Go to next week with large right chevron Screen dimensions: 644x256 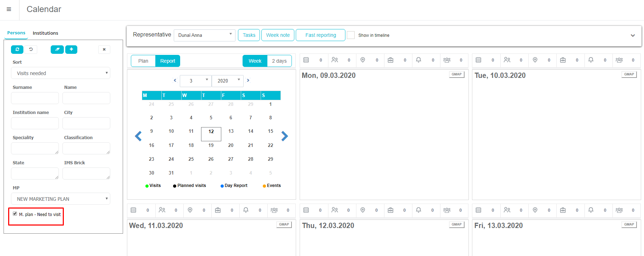click(x=284, y=136)
